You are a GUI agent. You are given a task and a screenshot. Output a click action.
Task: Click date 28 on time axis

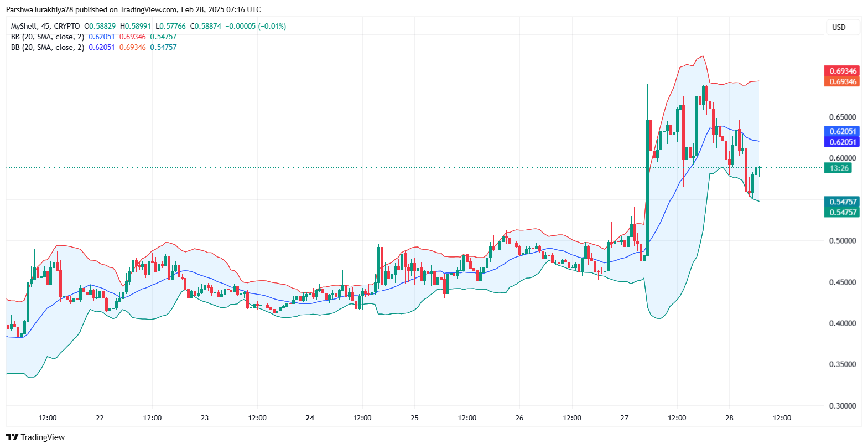point(729,418)
